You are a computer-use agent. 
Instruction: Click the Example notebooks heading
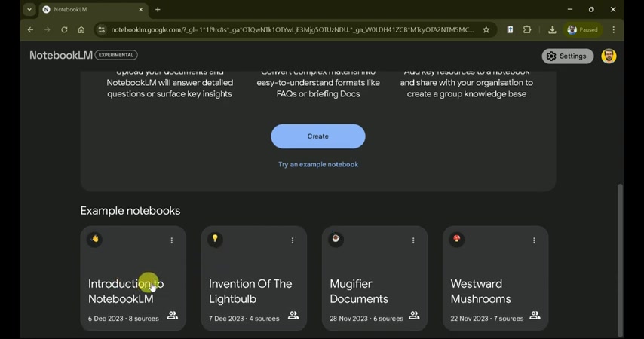pos(130,210)
